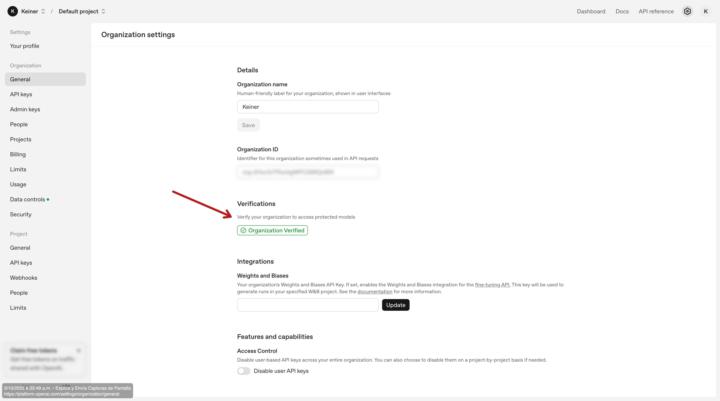Click the Keiner organization avatar icon
720x401 pixels.
[12, 11]
